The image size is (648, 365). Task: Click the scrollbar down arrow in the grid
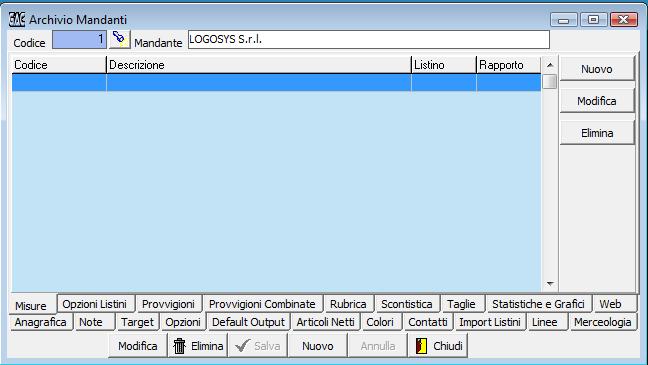[550, 284]
